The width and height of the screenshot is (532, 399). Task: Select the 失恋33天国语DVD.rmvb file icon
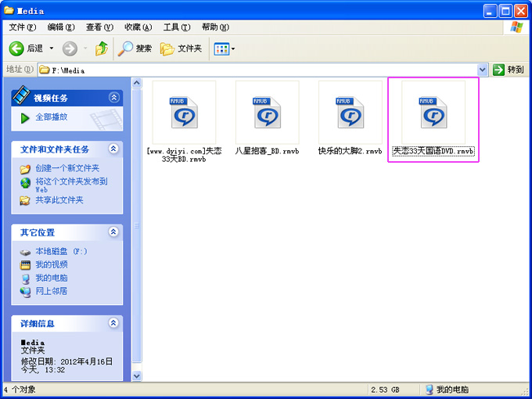(x=433, y=113)
